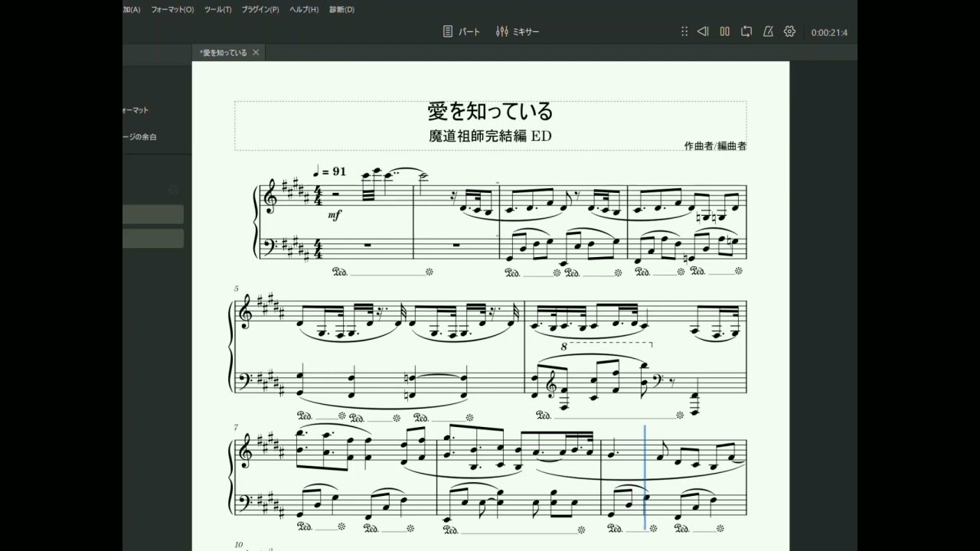Grab the playback toolbar drag handle dots
Screen dimensions: 980x551
tap(684, 31)
